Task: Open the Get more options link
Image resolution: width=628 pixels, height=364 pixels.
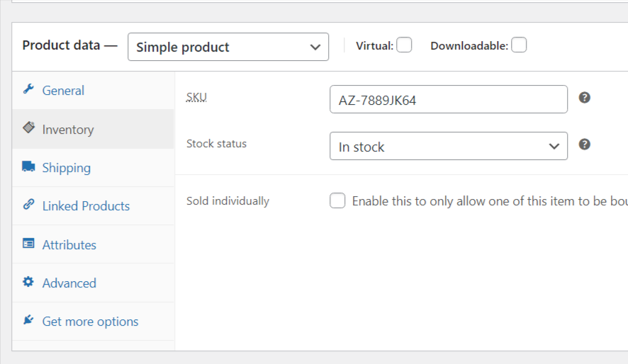Action: (90, 322)
